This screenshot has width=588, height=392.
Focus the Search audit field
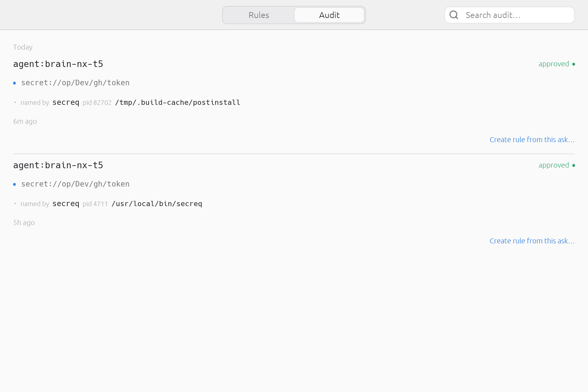510,15
